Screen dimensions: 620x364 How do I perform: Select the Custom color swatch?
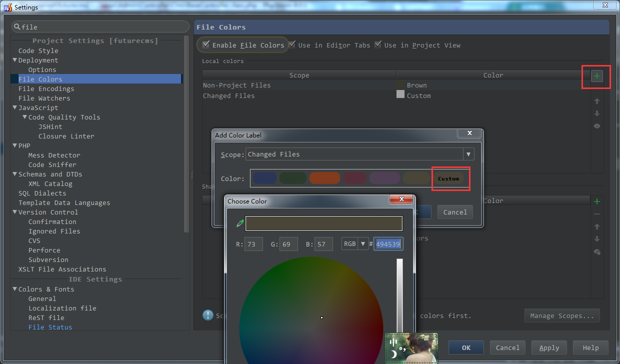448,178
